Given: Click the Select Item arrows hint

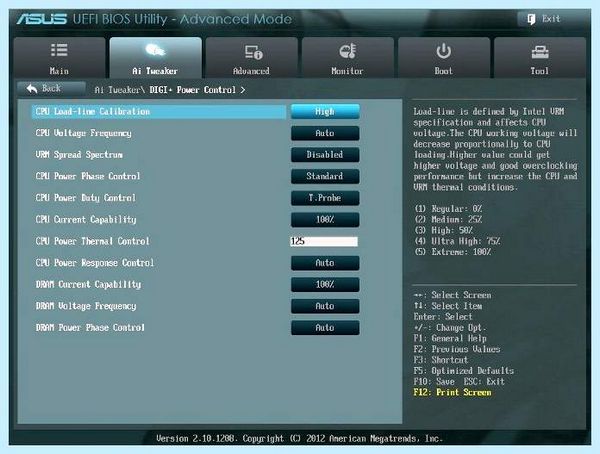Looking at the screenshot, I should point(448,306).
